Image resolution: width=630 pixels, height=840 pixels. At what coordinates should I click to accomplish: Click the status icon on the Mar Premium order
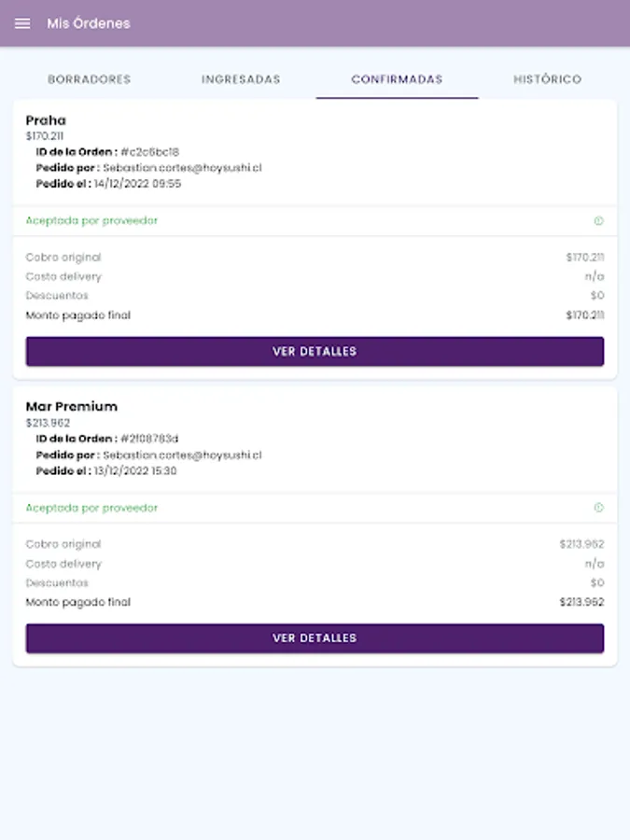tap(598, 508)
